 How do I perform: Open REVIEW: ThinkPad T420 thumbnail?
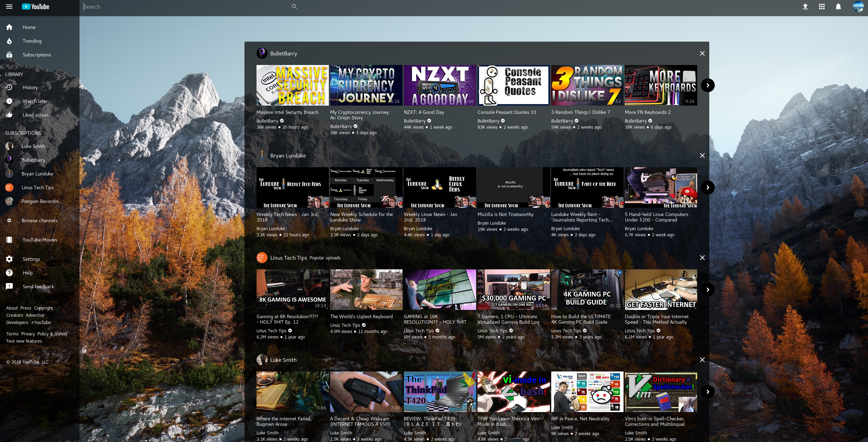point(440,392)
